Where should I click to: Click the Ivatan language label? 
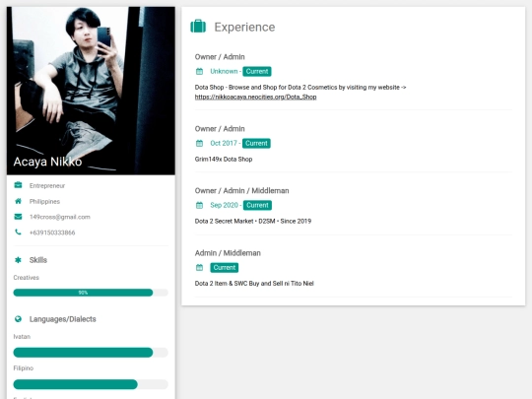point(22,337)
